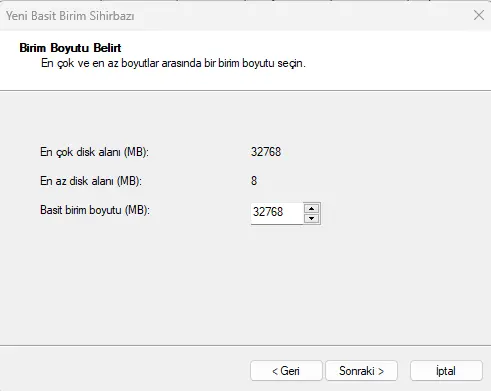Click the Sonraki > button to continue
Image resolution: width=491 pixels, height=391 pixels.
point(361,371)
